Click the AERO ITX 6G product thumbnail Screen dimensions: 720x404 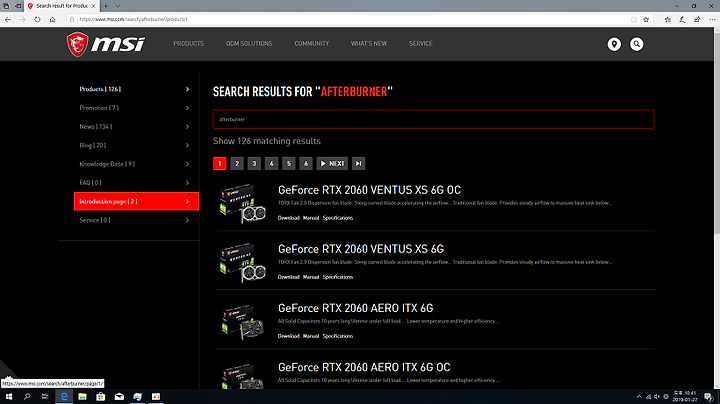pyautogui.click(x=243, y=322)
